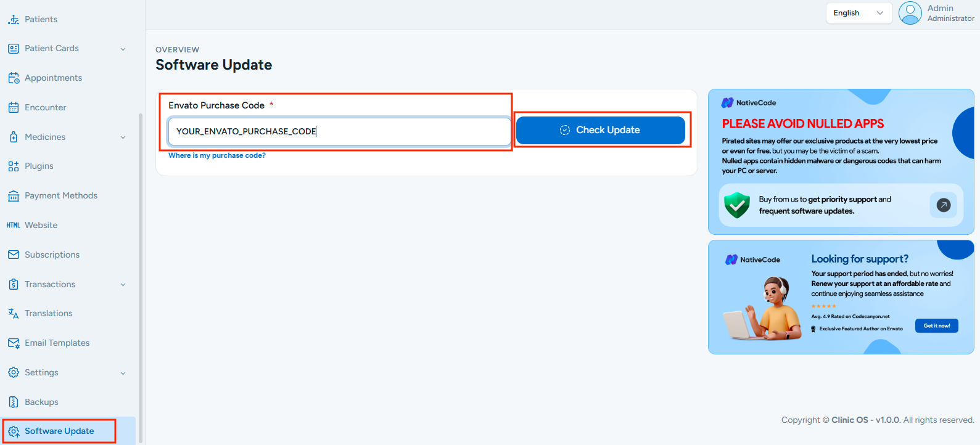Open the Website menu item
980x445 pixels.
pos(41,226)
